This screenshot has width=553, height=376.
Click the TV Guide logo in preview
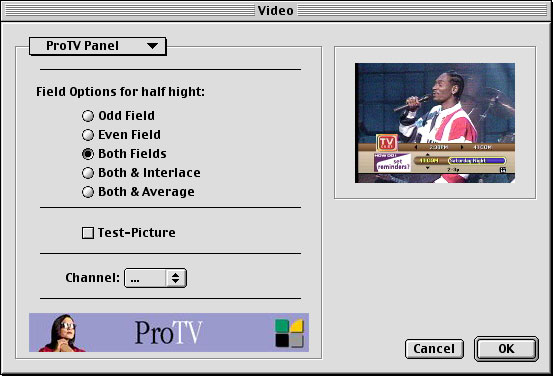click(x=387, y=142)
